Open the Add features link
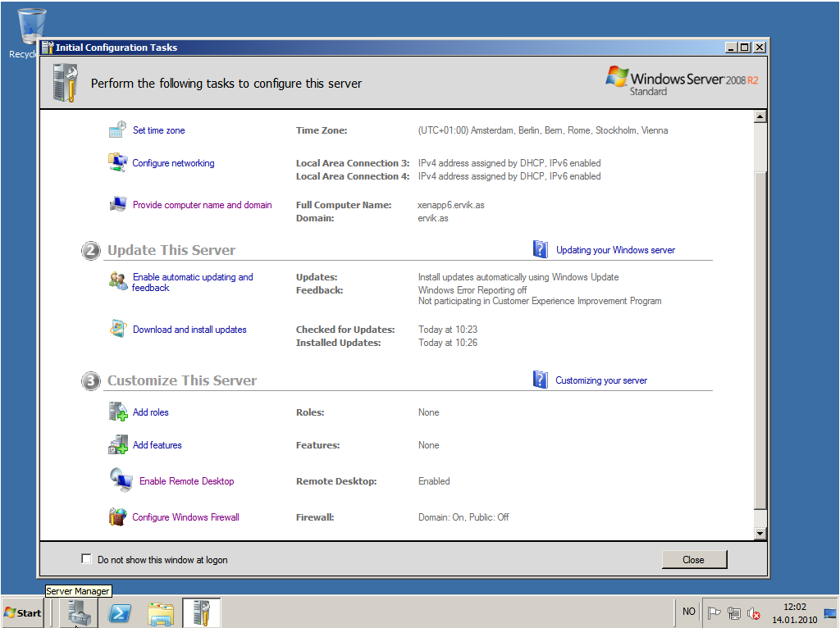This screenshot has height=628, width=840. 157,445
